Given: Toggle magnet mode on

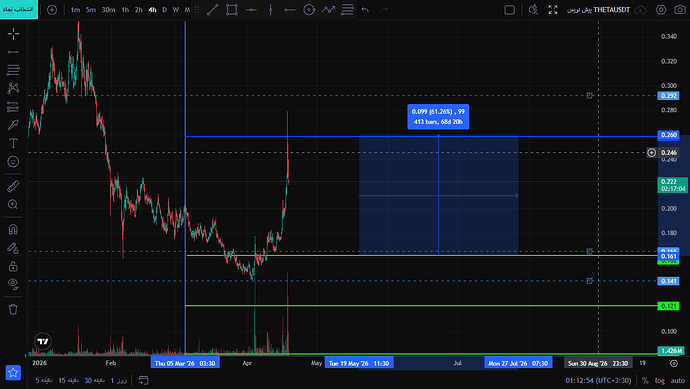Looking at the screenshot, I should click(13, 229).
